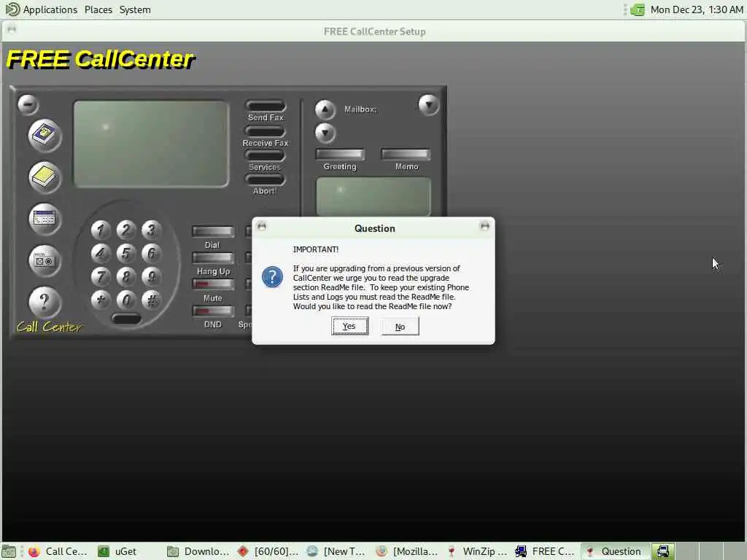This screenshot has height=560, width=747.
Task: Click the green tray icon near the clock
Action: [638, 9]
